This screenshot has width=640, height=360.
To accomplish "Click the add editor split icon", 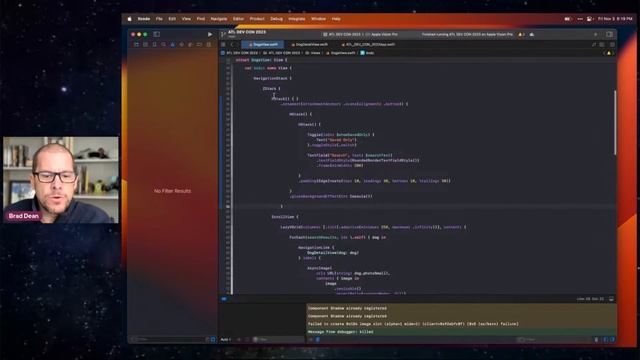I will click(612, 44).
